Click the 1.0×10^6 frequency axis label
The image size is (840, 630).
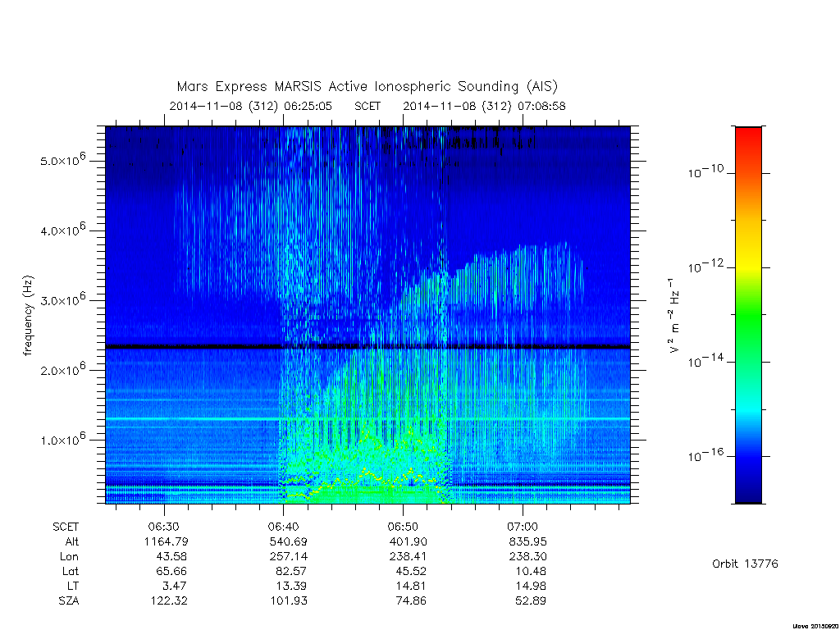[62, 440]
